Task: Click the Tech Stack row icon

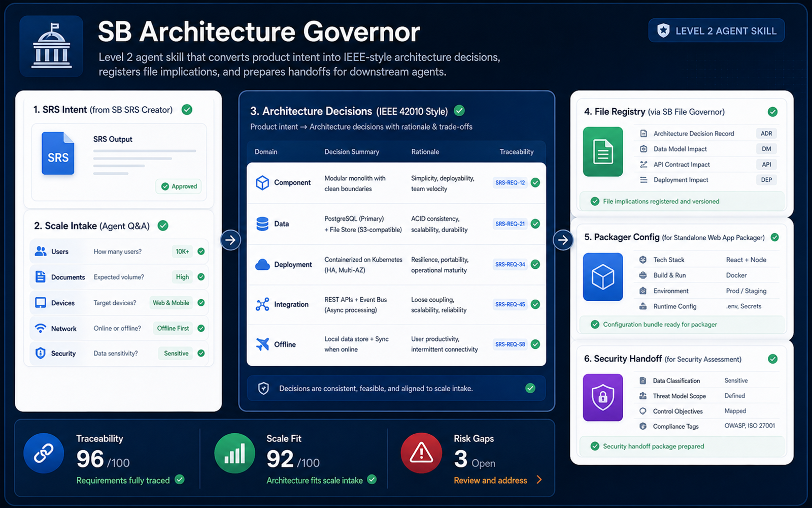Action: [643, 260]
